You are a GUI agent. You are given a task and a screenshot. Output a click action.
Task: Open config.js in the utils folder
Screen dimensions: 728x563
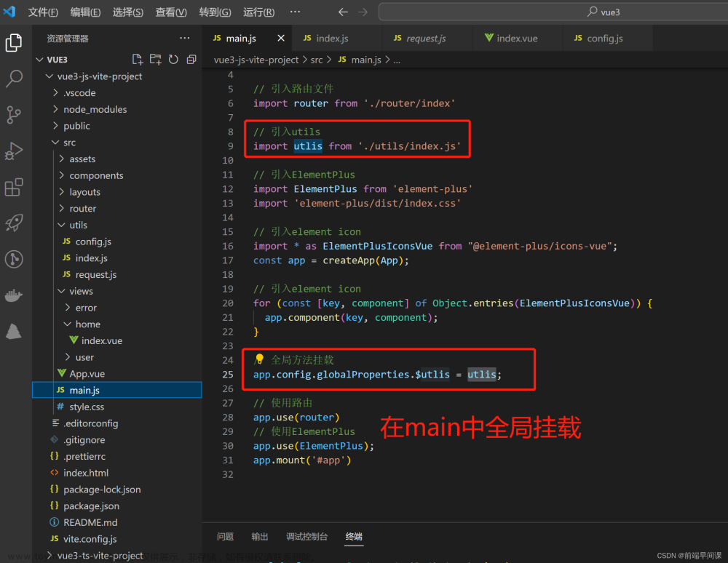(x=117, y=241)
